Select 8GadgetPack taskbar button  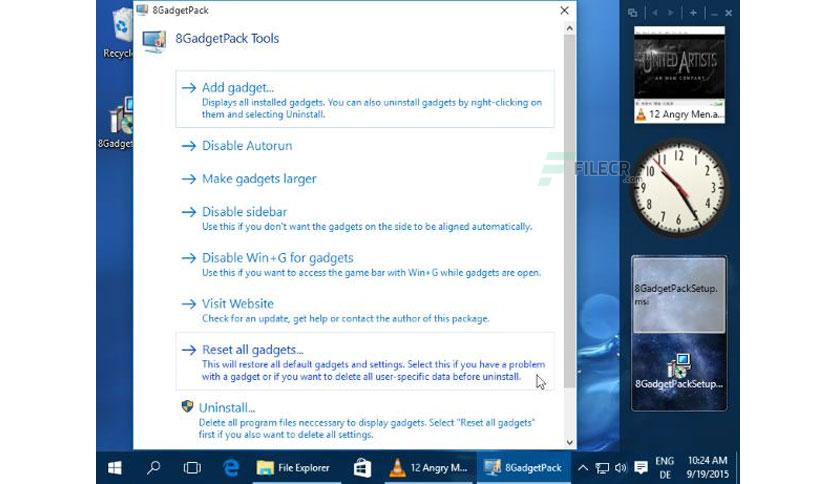pos(524,468)
